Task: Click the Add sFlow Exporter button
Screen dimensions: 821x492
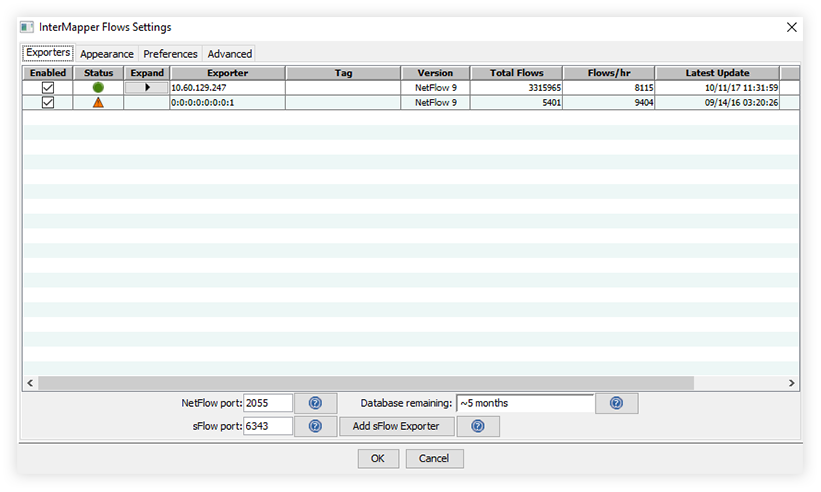Action: [396, 426]
